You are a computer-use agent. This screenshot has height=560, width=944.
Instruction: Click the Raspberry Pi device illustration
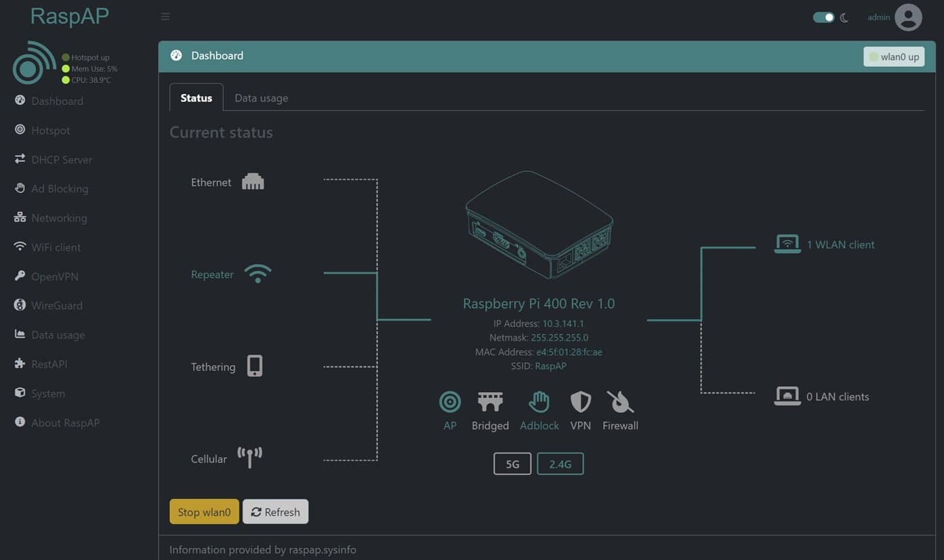(539, 224)
